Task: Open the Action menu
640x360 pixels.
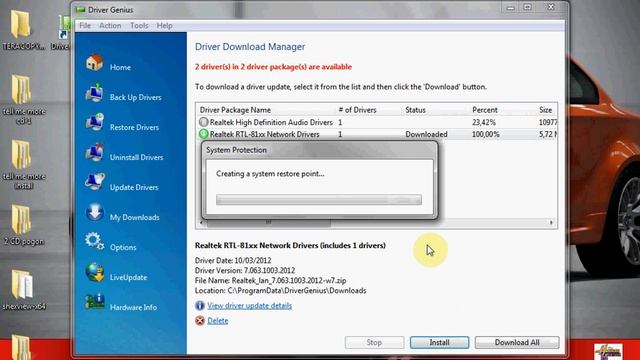Action: [110, 26]
